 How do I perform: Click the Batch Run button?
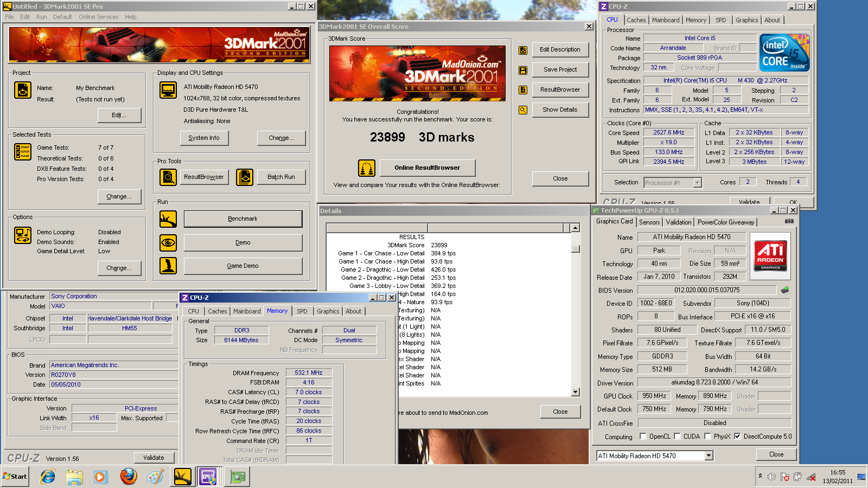click(281, 177)
